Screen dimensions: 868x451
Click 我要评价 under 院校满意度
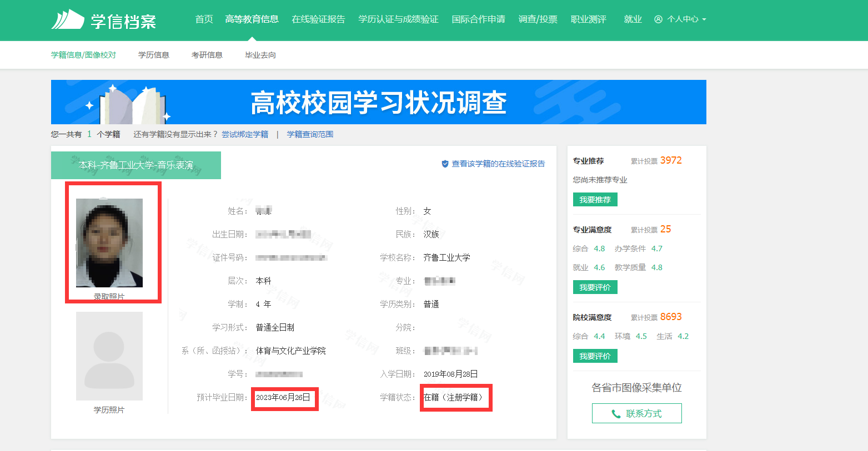coord(595,356)
